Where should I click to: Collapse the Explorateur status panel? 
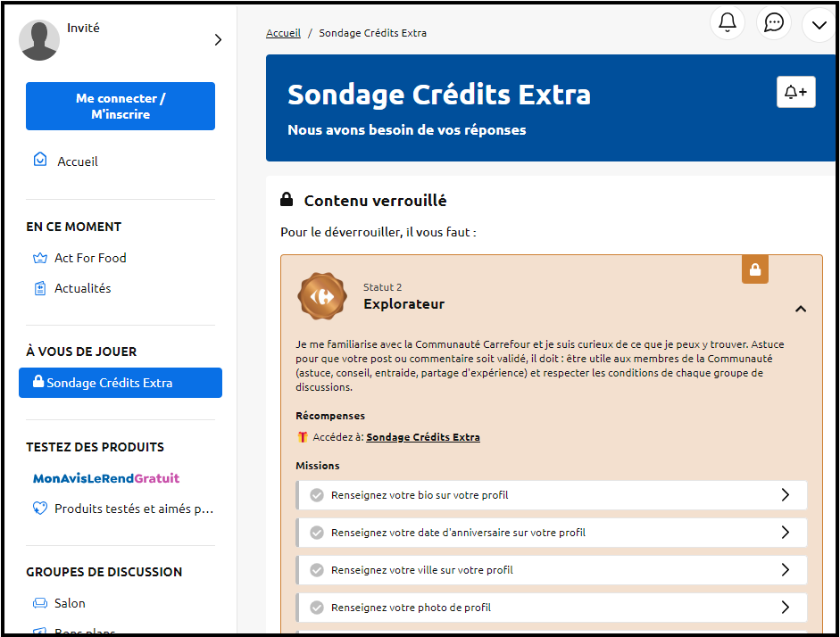[x=801, y=309]
